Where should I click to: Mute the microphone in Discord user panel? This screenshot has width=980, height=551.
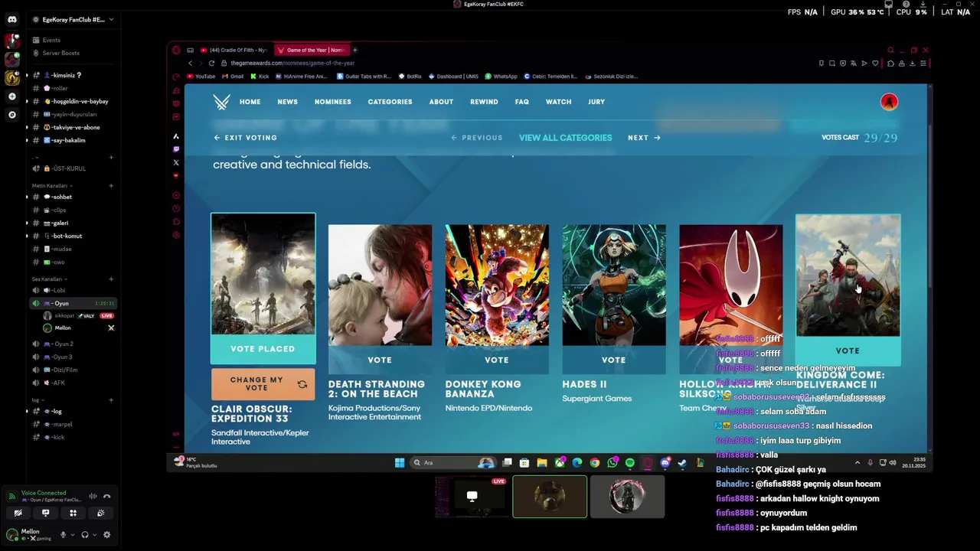[x=63, y=535]
